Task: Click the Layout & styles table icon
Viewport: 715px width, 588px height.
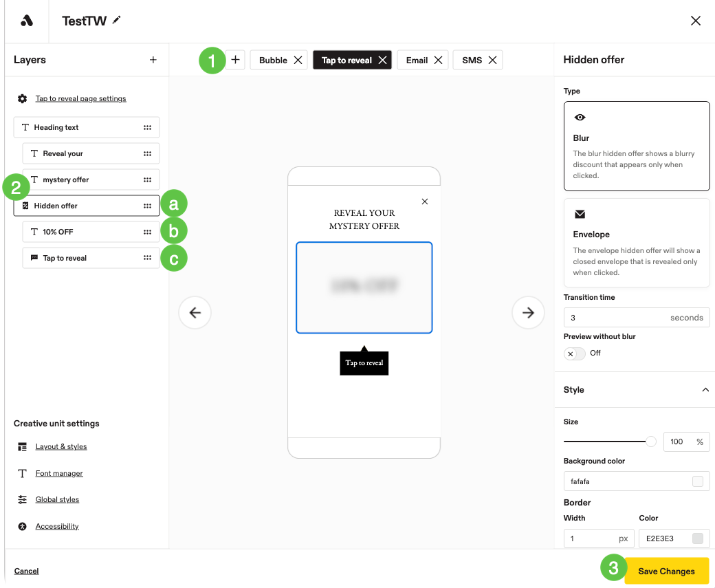Action: point(22,446)
